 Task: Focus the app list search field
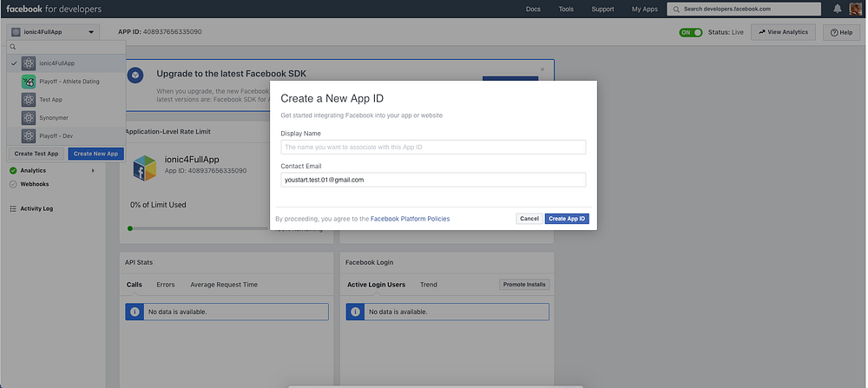pos(67,47)
